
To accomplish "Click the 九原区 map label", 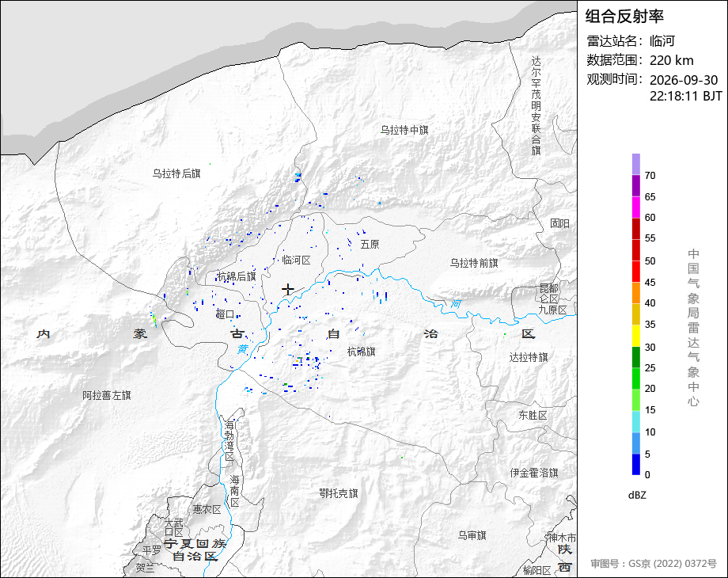I will [552, 310].
